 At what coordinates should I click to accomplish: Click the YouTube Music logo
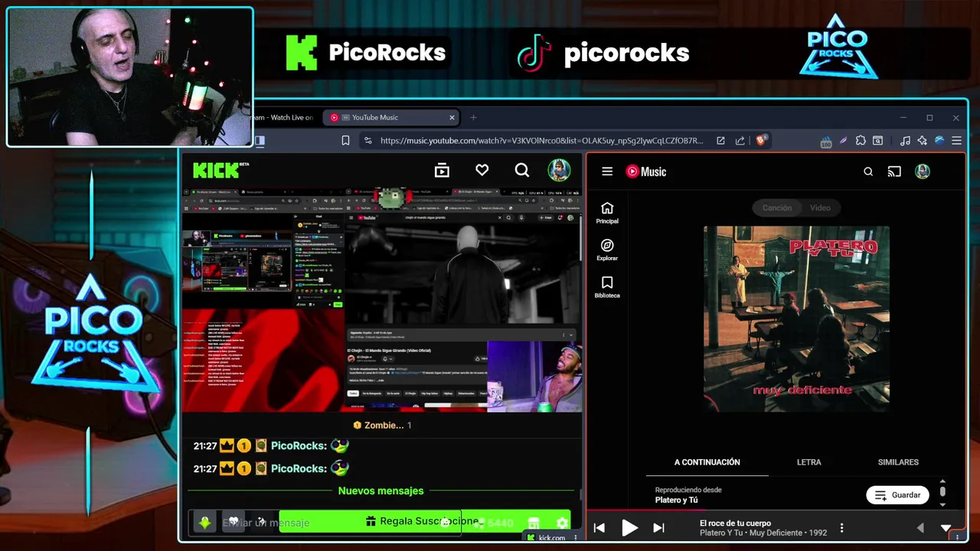point(646,171)
